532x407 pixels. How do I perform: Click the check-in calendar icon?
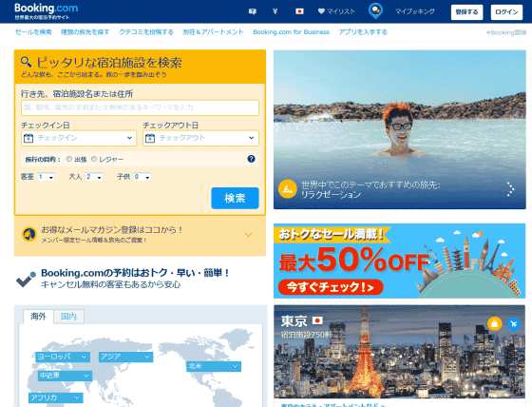pos(28,138)
